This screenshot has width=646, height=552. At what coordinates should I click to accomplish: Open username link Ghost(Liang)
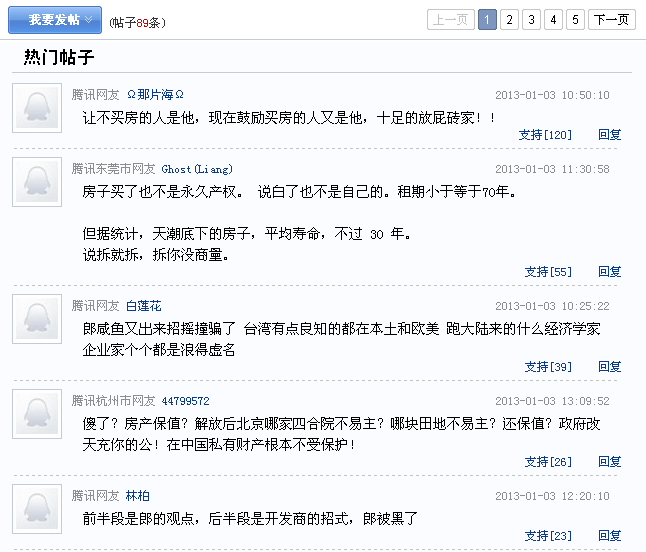[x=197, y=169]
